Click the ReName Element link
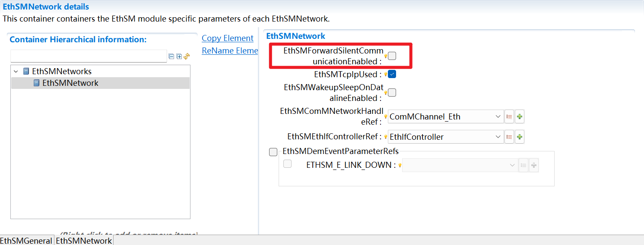The image size is (644, 245). coord(230,50)
